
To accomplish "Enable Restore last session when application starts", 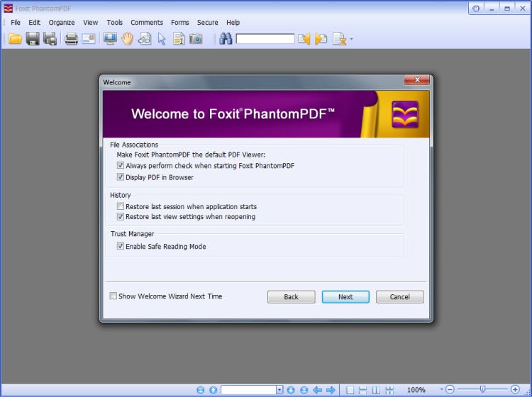I will pyautogui.click(x=120, y=206).
